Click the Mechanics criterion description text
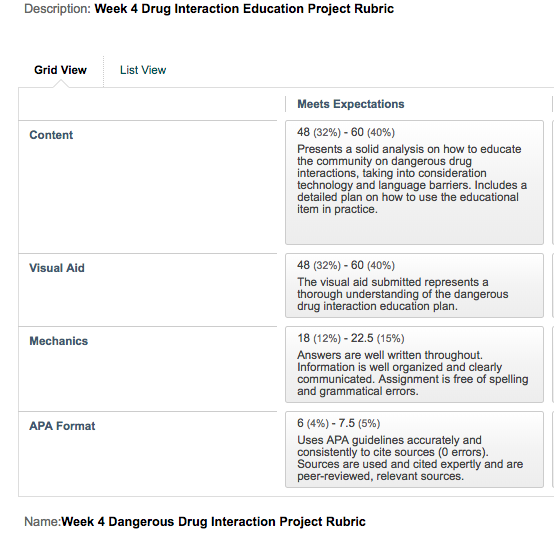This screenshot has width=554, height=537. tap(413, 373)
